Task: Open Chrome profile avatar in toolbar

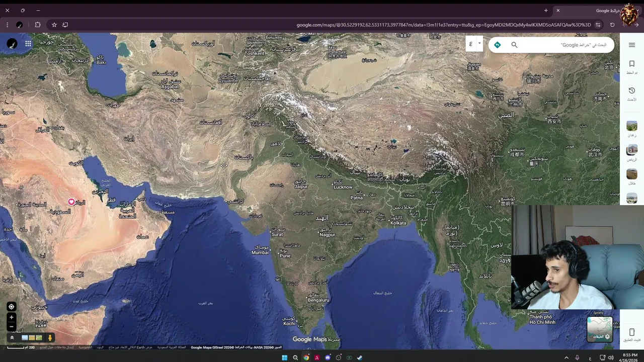Action: click(x=19, y=25)
